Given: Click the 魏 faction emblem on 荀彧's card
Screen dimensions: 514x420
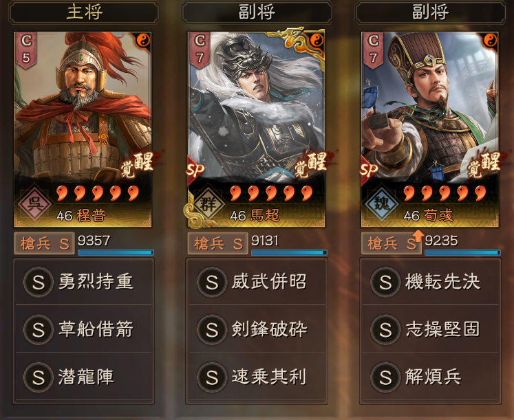Looking at the screenshot, I should coord(382,204).
